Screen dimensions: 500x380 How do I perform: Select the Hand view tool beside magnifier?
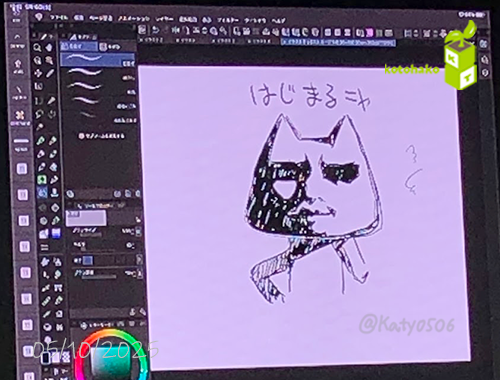point(49,48)
